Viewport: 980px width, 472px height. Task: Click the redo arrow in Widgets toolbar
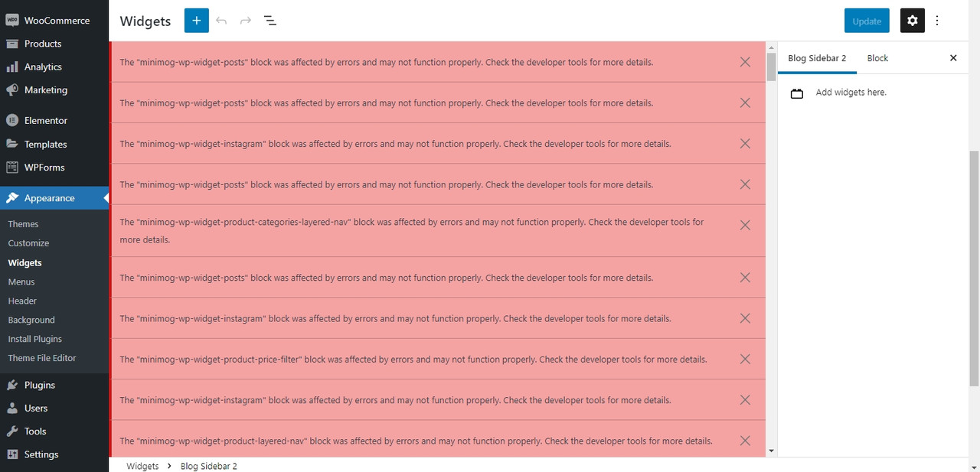(246, 21)
